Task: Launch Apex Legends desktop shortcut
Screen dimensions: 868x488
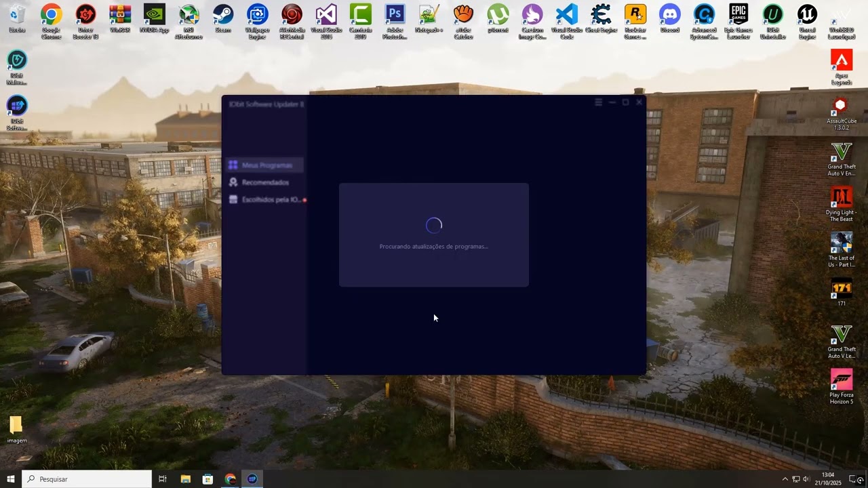Action: tap(842, 68)
